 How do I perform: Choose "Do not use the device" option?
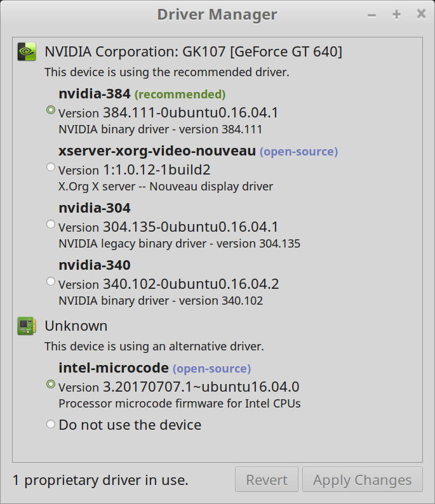click(51, 424)
